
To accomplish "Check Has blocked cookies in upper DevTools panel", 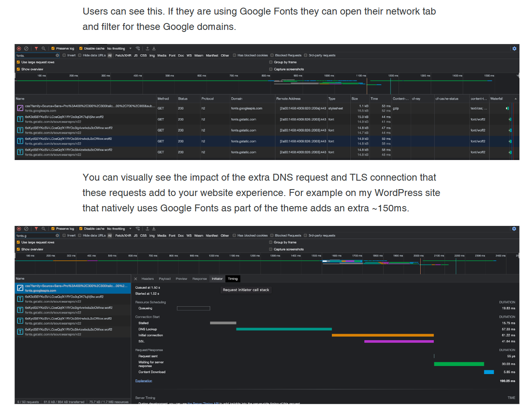I will 234,55.
